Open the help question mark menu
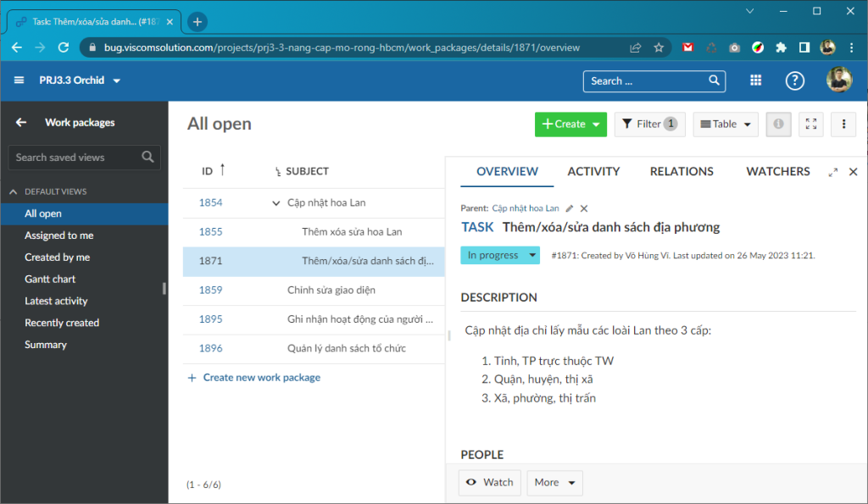The height and width of the screenshot is (504, 868). click(794, 80)
